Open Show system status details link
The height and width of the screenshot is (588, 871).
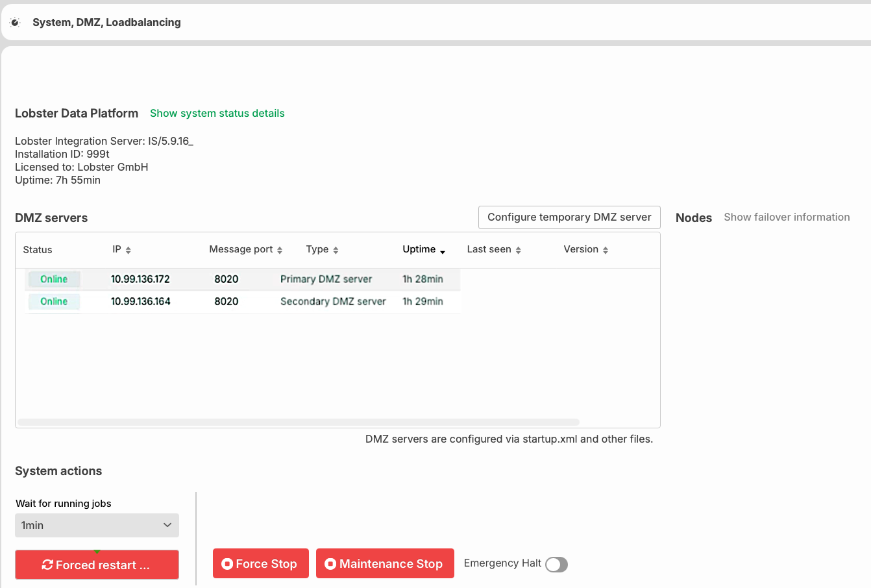[217, 113]
